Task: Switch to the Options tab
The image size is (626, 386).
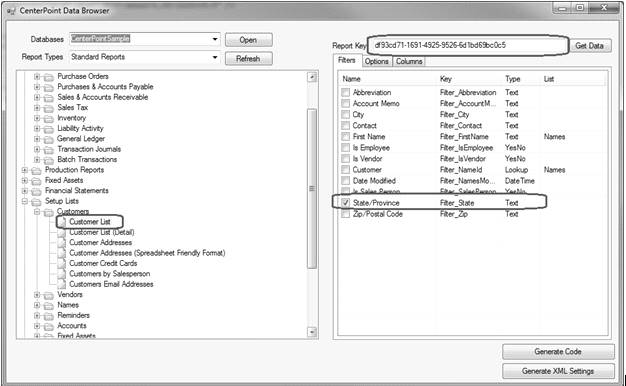Action: 376,61
